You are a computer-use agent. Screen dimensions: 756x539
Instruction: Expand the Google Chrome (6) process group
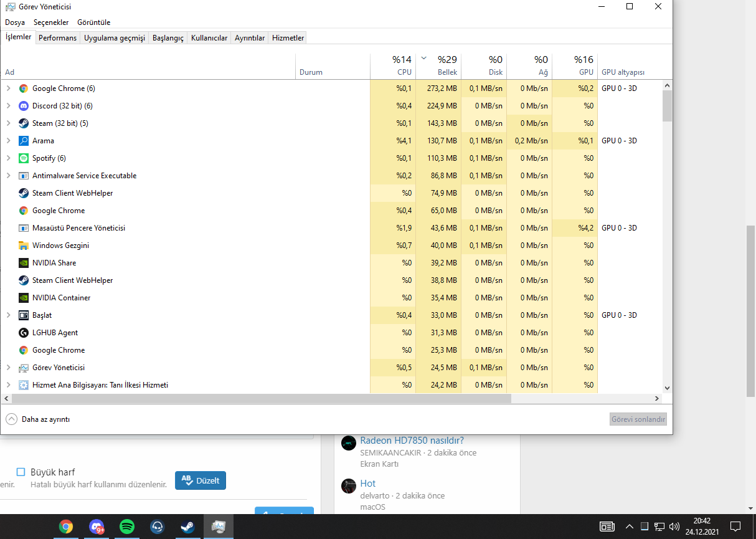(x=8, y=88)
